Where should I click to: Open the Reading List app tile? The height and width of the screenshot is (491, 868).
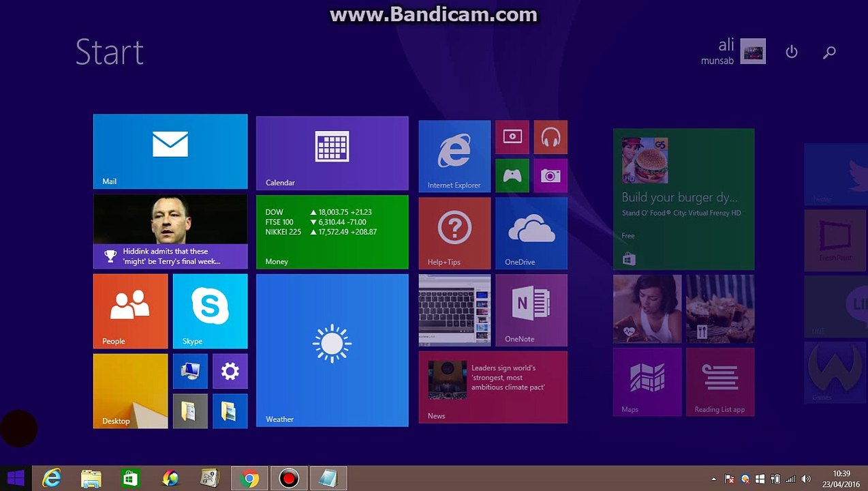pyautogui.click(x=720, y=382)
